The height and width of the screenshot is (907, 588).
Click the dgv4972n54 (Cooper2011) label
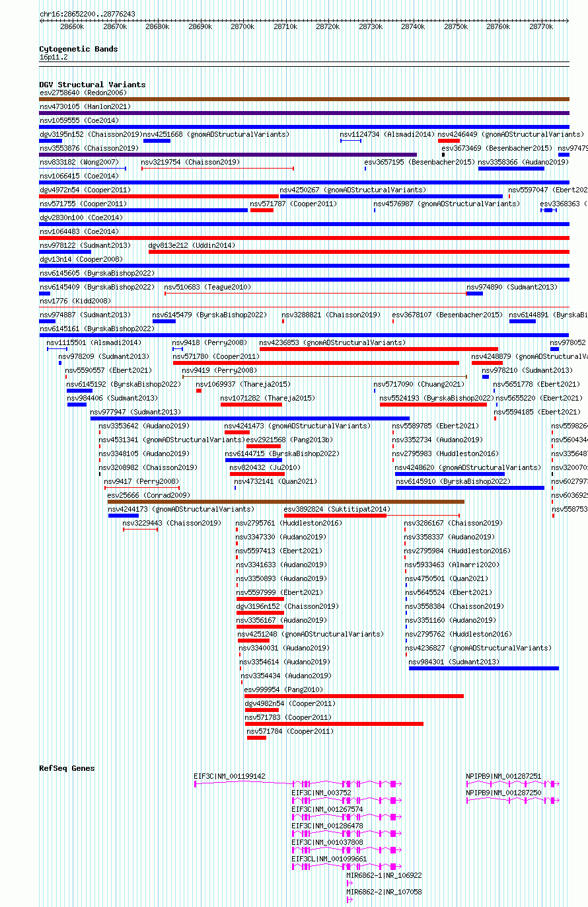(x=85, y=190)
